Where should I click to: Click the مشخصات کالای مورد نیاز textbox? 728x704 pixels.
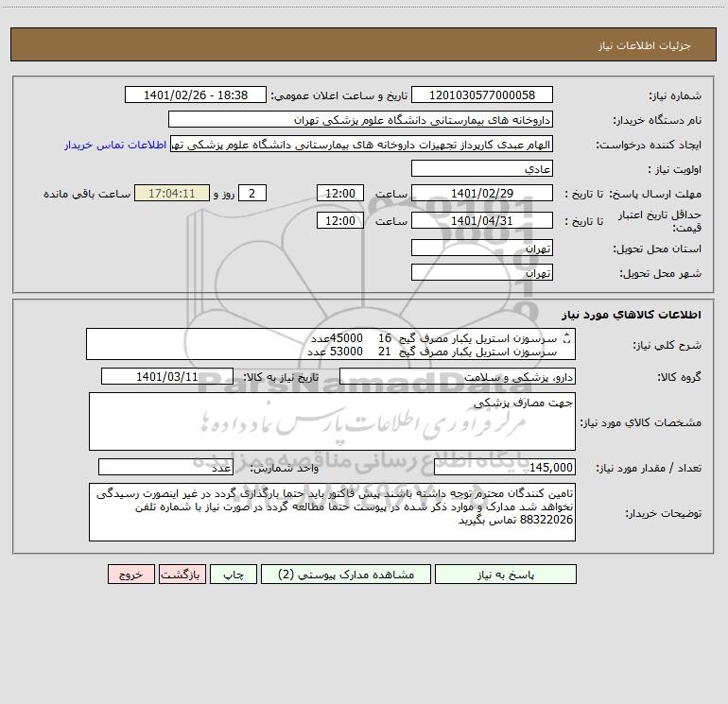click(332, 421)
